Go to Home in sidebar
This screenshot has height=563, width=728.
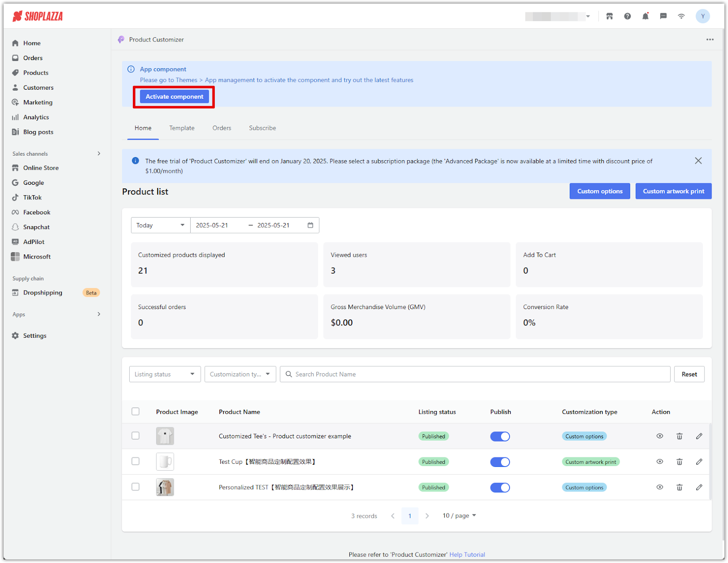click(x=32, y=43)
